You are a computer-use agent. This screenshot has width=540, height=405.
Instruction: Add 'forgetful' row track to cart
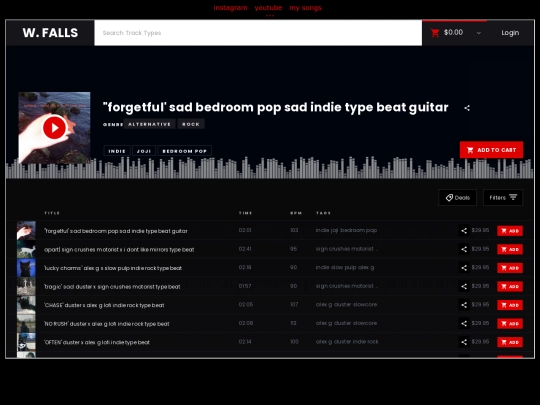pyautogui.click(x=510, y=231)
